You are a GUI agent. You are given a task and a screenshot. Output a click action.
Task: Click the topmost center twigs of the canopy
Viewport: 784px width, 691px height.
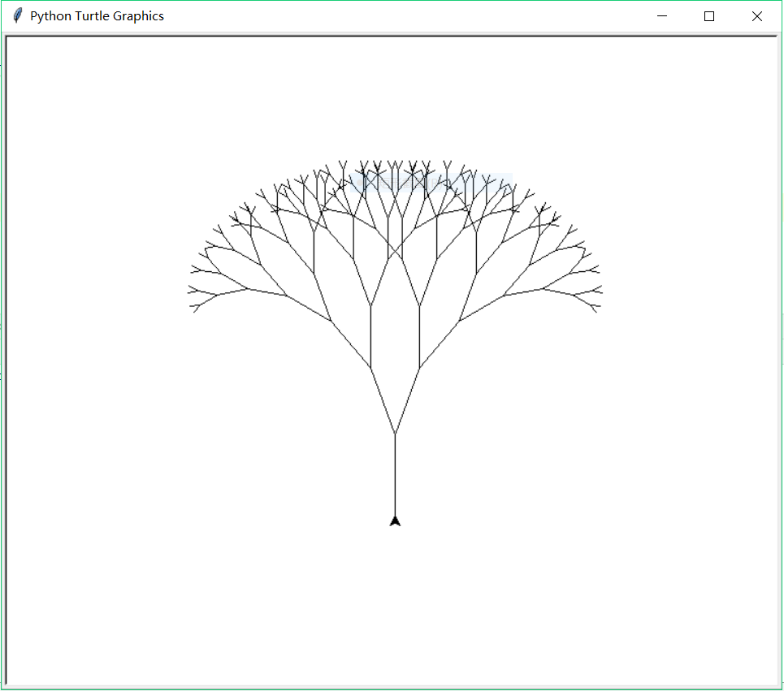pyautogui.click(x=395, y=166)
